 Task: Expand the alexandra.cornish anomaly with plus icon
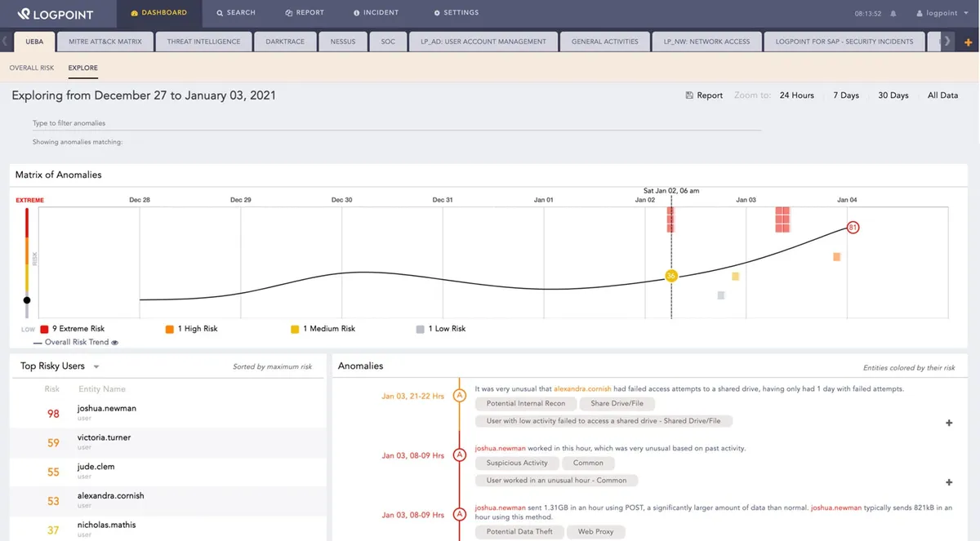point(949,423)
